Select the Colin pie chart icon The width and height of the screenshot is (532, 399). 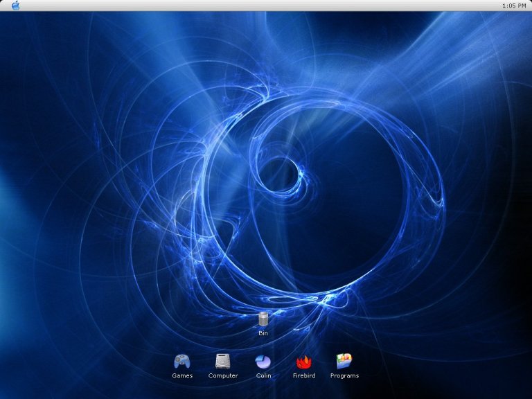[263, 361]
